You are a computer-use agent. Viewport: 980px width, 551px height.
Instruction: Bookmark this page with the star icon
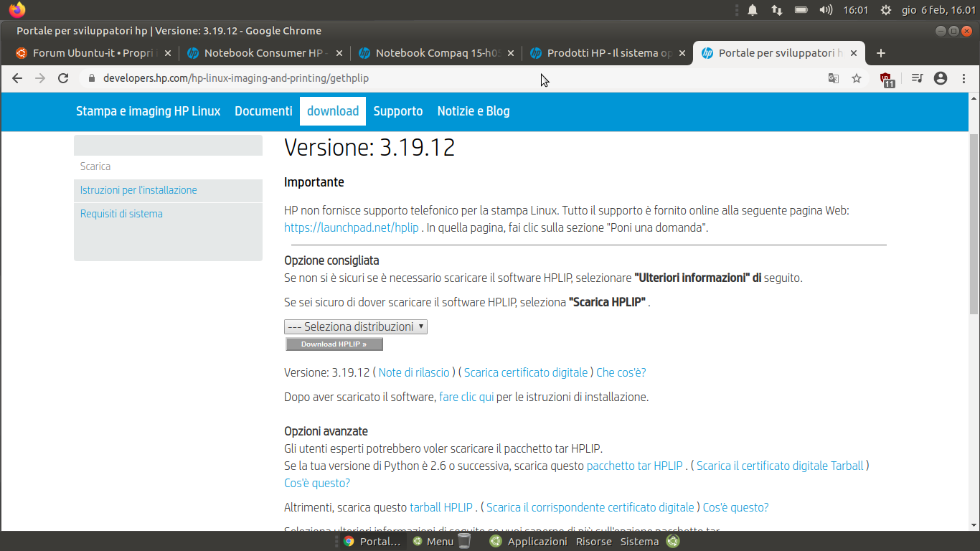pos(857,78)
